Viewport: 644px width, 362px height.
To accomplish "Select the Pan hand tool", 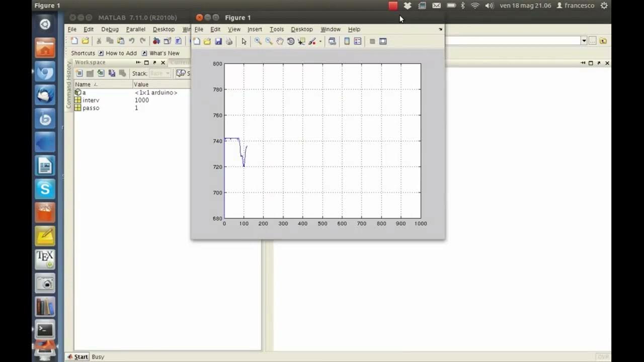I will click(x=280, y=41).
